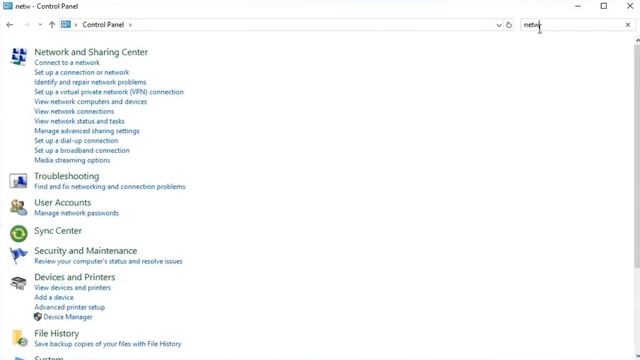This screenshot has width=640, height=360.
Task: Open Add a device link
Action: (x=54, y=297)
